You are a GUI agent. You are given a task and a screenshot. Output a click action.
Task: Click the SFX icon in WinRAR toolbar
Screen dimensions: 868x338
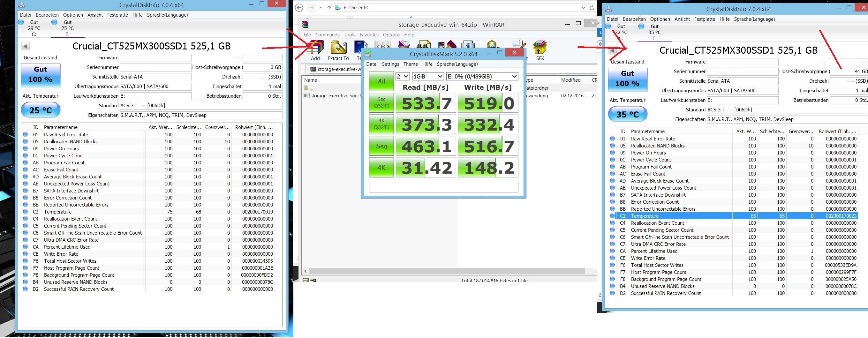tap(540, 48)
